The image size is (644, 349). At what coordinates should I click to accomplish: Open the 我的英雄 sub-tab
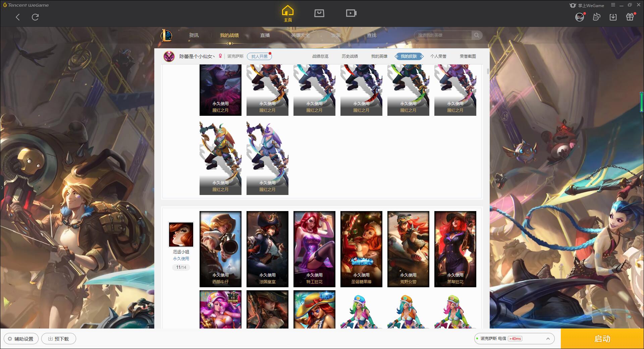click(379, 56)
